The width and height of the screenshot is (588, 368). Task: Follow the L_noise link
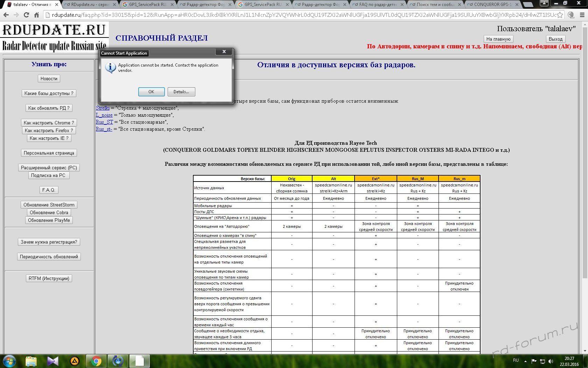pyautogui.click(x=104, y=115)
